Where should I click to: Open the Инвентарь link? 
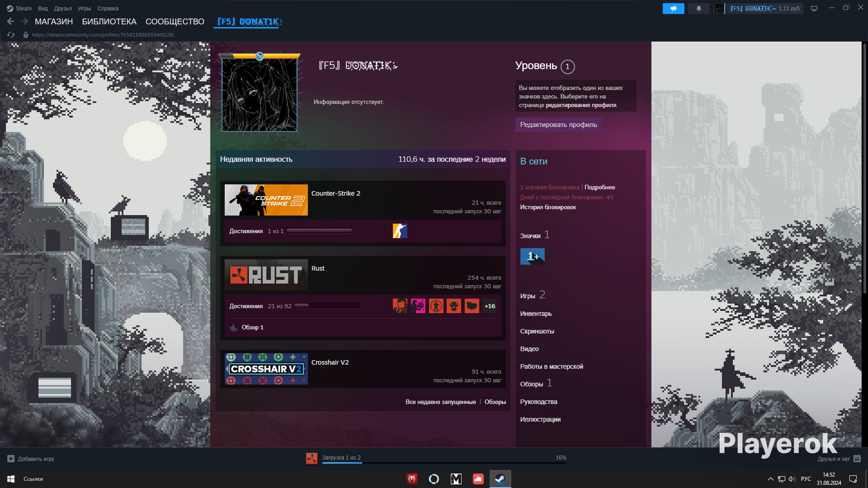click(x=536, y=313)
